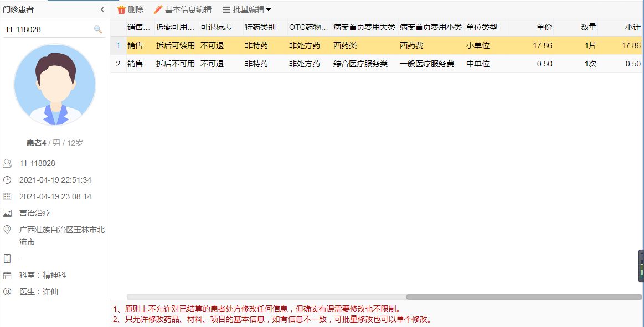This screenshot has height=327, width=644.
Task: Click the dark vertical widget on the right edge
Action: (641, 266)
